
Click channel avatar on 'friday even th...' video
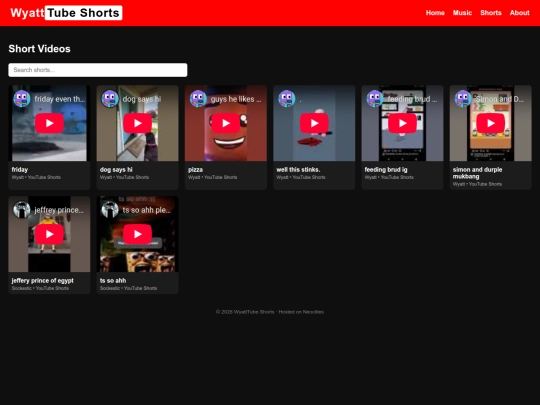click(x=22, y=99)
